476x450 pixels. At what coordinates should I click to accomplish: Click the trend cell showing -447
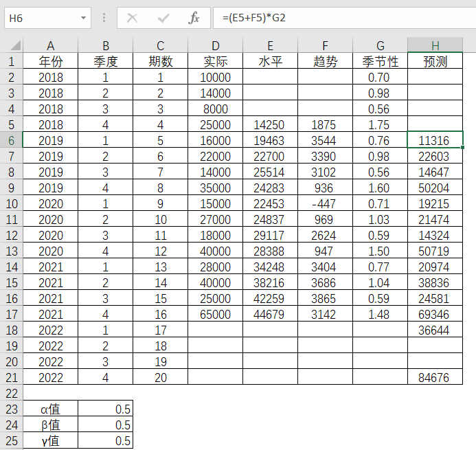click(x=325, y=203)
